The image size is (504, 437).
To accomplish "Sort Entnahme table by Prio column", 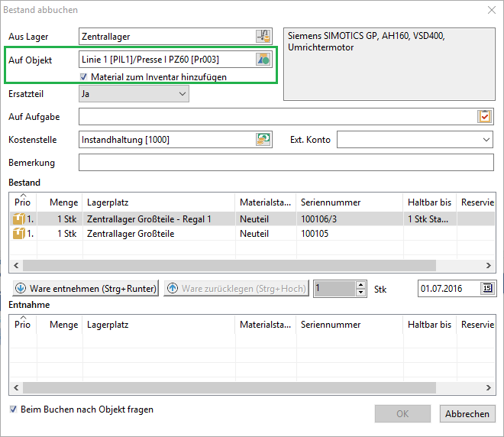I will click(23, 325).
